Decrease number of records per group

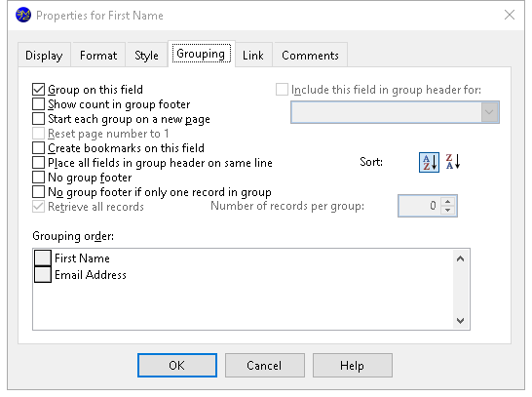pyautogui.click(x=448, y=210)
